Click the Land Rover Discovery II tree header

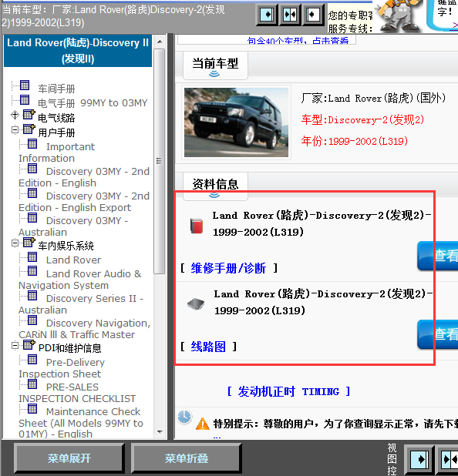pyautogui.click(x=78, y=51)
